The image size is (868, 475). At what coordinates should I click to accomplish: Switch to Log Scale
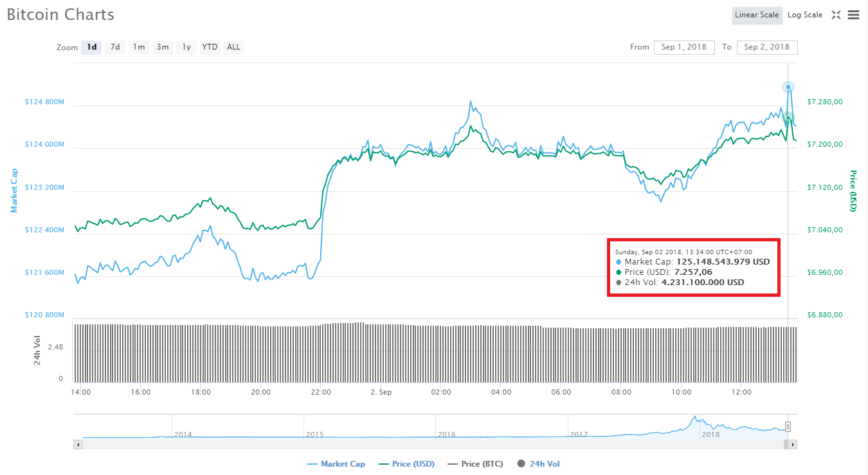pyautogui.click(x=805, y=15)
